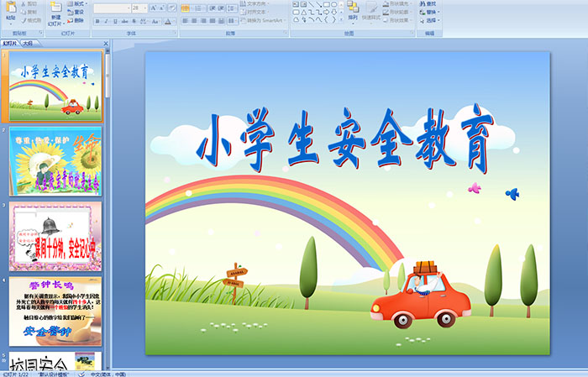Image resolution: width=588 pixels, height=377 pixels.
Task: Select the straight Line shape
Action: point(312,4)
